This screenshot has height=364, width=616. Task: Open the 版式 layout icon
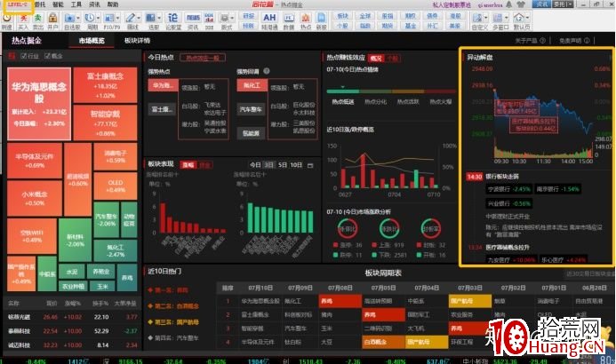click(x=224, y=18)
